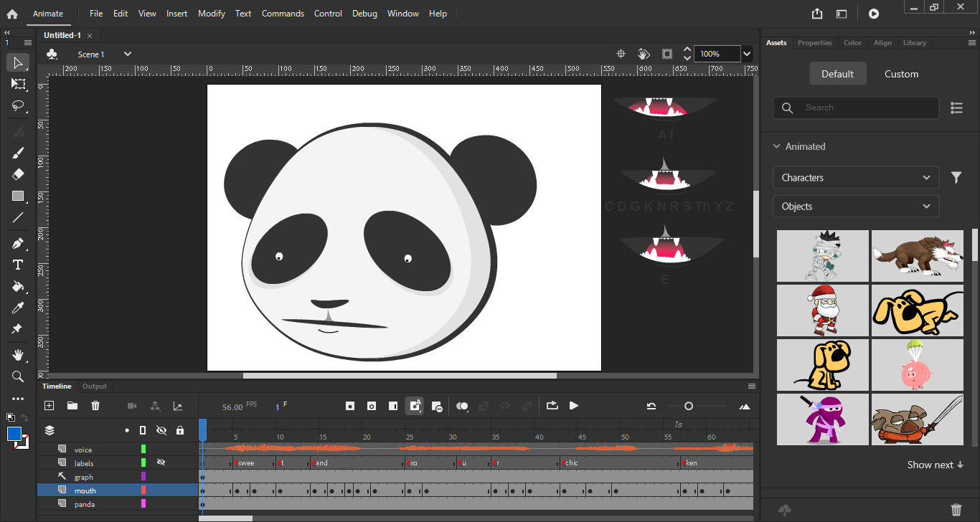Screen dimensions: 980x522
Task: Open the Scene 1 dropdown
Action: point(127,54)
